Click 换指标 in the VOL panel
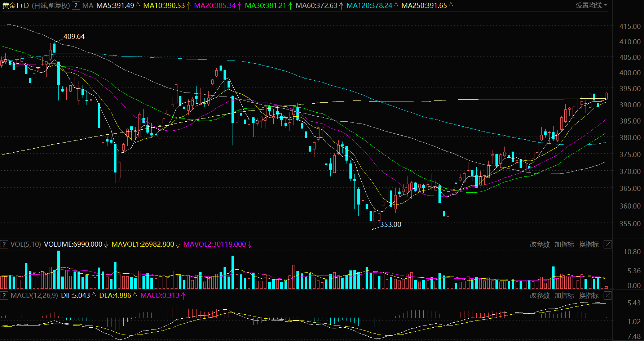Viewport: 644px width, 341px height. pos(588,244)
